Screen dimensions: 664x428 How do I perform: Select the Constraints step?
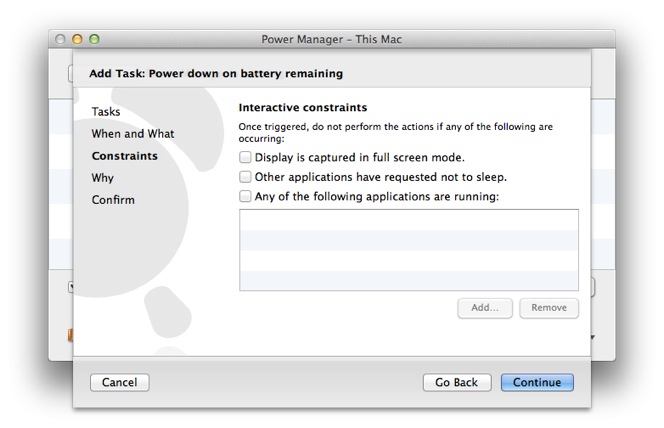(x=124, y=156)
